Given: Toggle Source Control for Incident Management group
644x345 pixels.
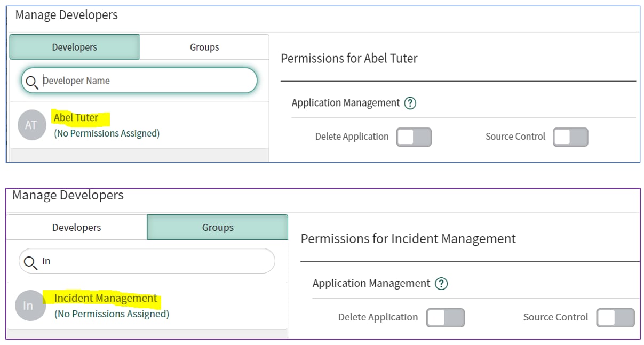Looking at the screenshot, I should (615, 317).
